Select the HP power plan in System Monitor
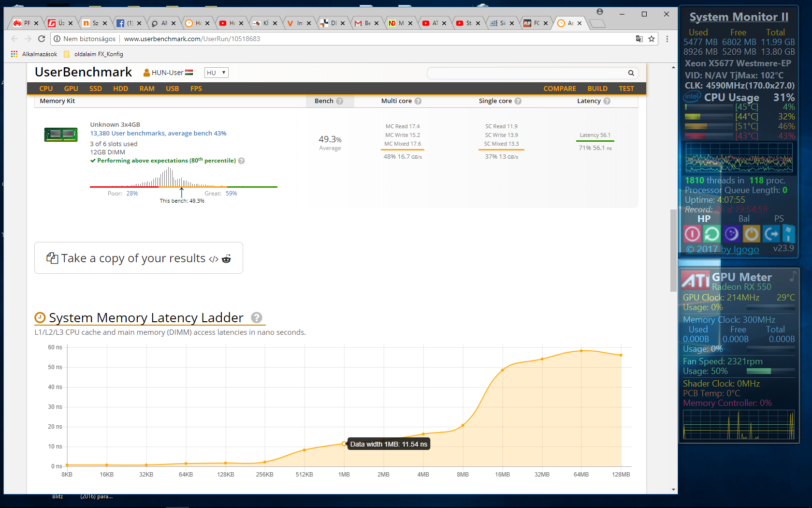The image size is (812, 508). click(704, 219)
